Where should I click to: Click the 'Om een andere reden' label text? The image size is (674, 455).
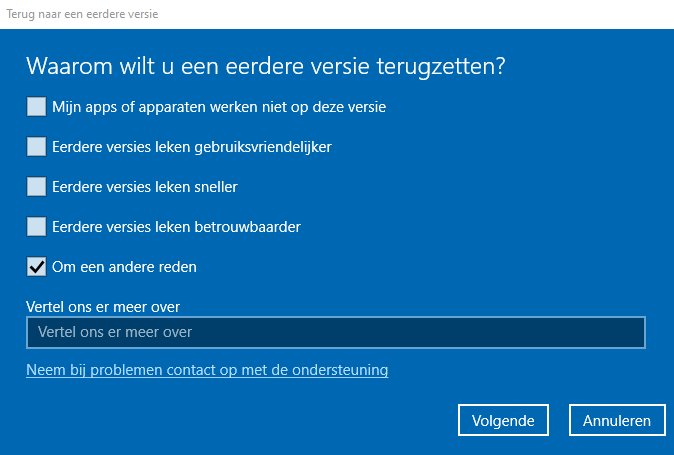[124, 266]
